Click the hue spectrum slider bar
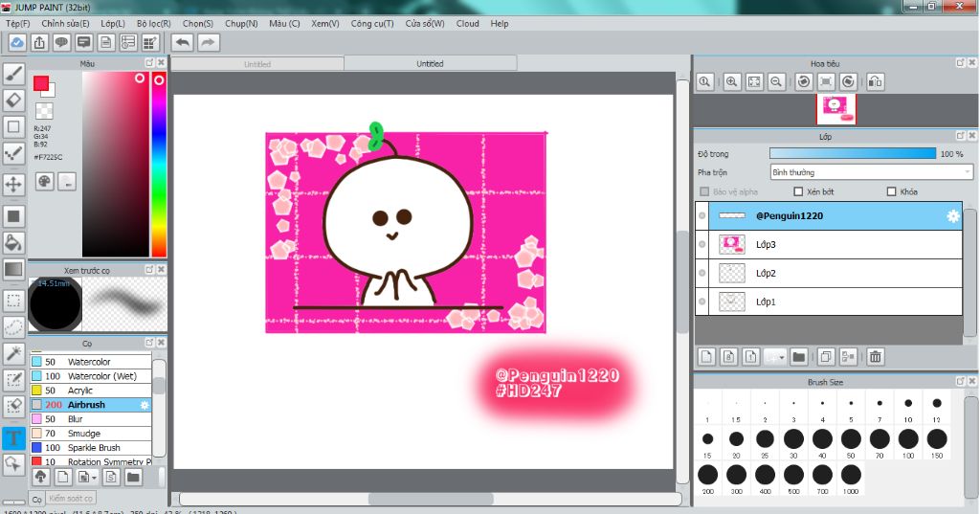 tap(158, 163)
